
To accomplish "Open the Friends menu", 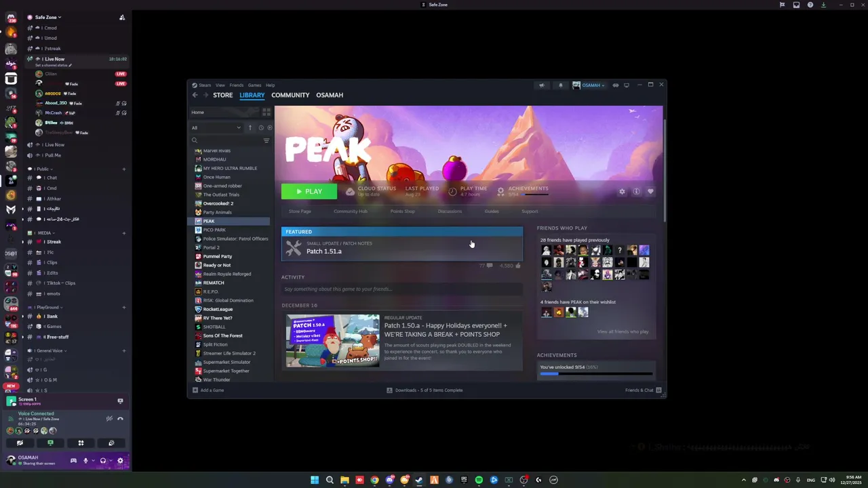I will point(236,85).
